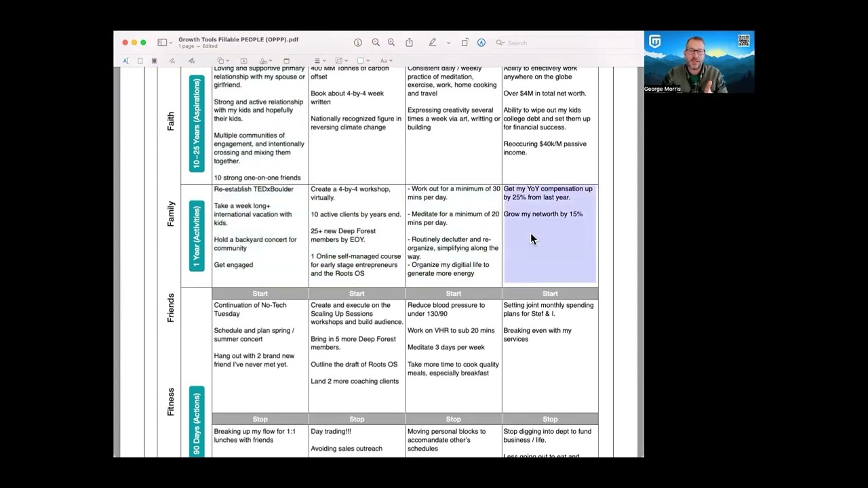Click the George Morris webcam thumbnail
The width and height of the screenshot is (868, 488).
click(x=699, y=62)
